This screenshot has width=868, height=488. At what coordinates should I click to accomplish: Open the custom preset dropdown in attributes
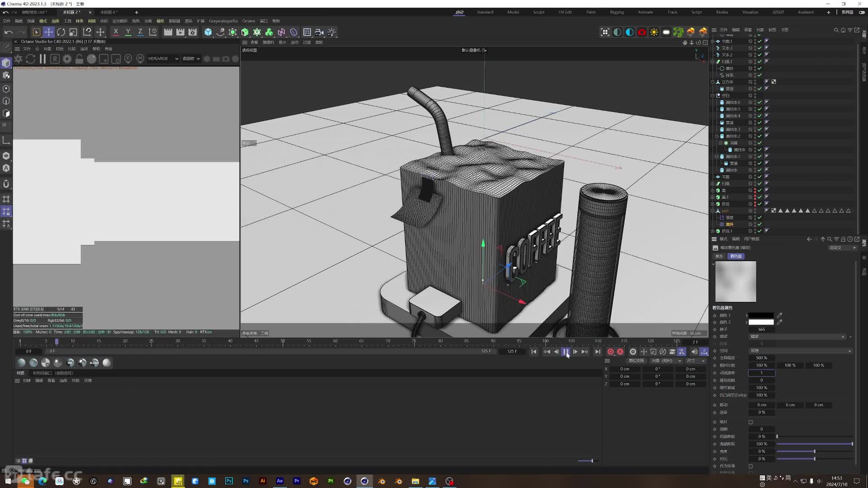[x=843, y=248]
